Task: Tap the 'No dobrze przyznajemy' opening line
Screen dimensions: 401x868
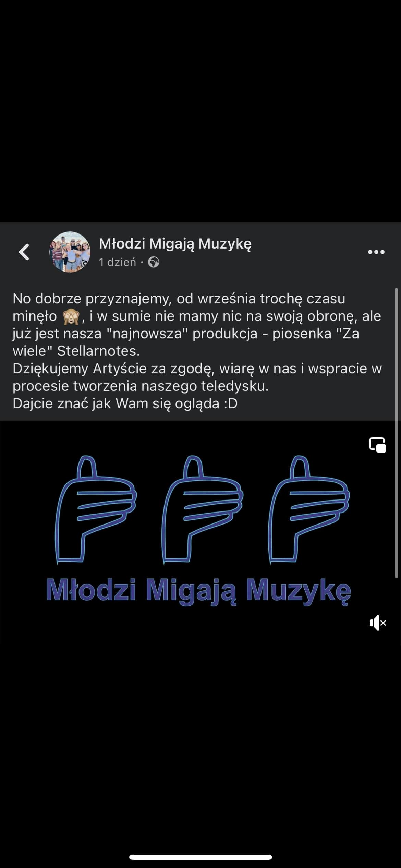Action: [x=179, y=299]
